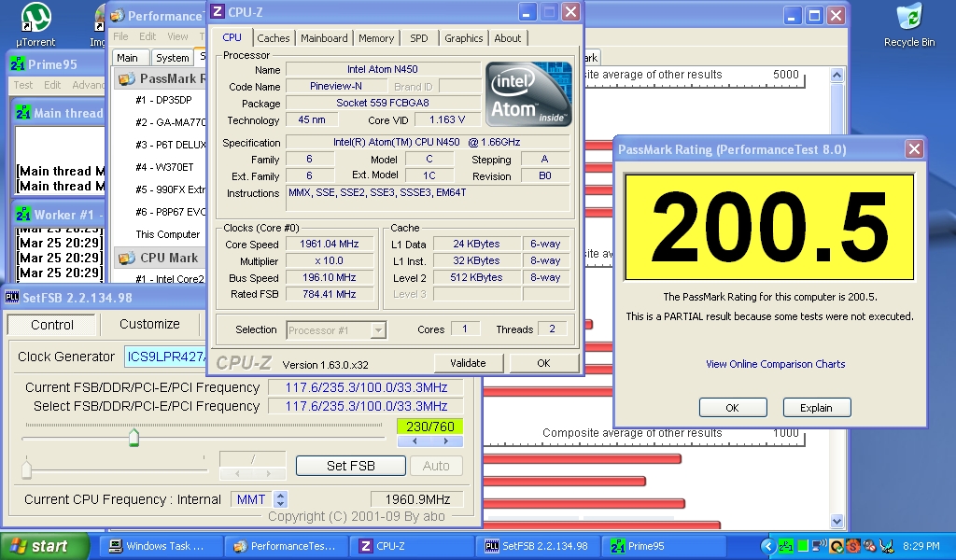Click PerformanceTest scrollbar down arrow

pyautogui.click(x=836, y=521)
